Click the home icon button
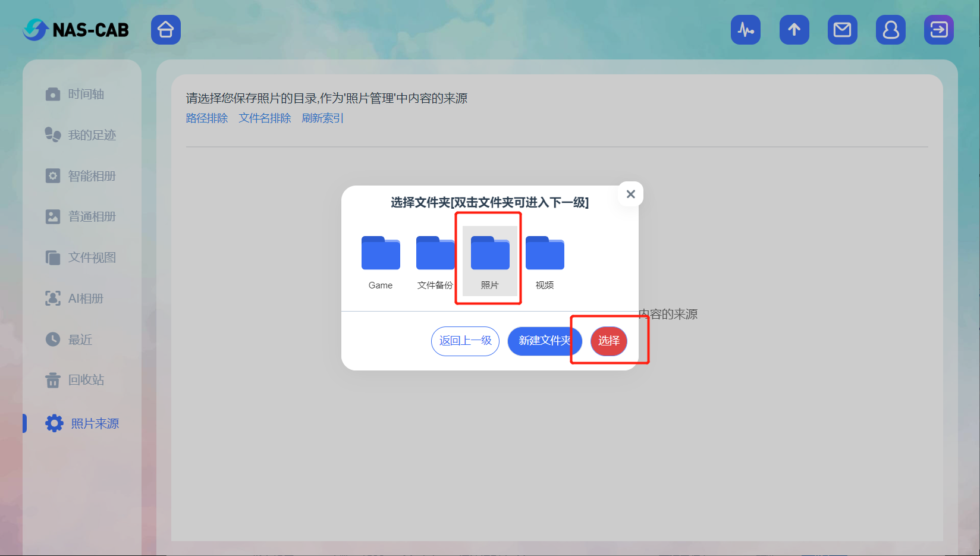The image size is (980, 556). (x=165, y=30)
